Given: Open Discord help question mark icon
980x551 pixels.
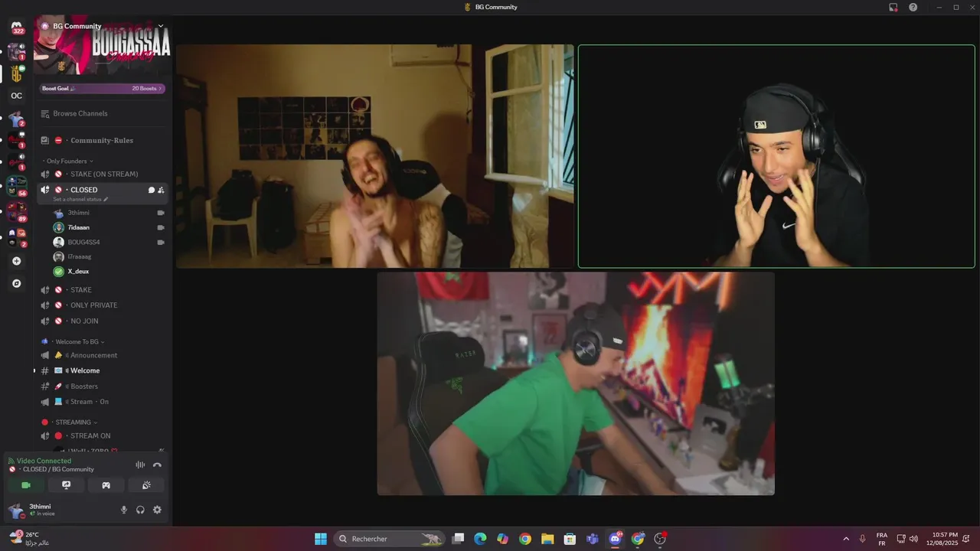Looking at the screenshot, I should coord(913,7).
